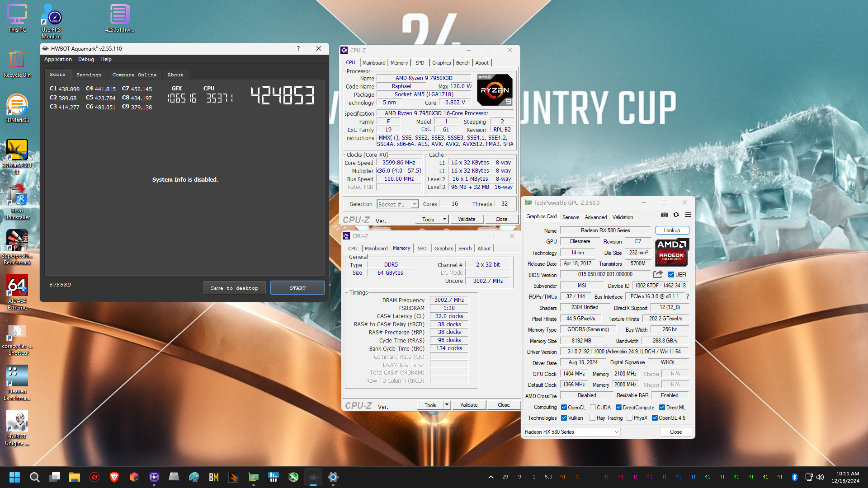Switch to Settings tab in Aquamark

89,75
